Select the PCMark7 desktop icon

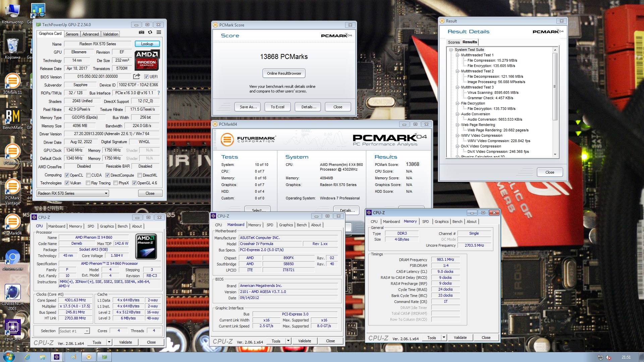[x=12, y=154]
